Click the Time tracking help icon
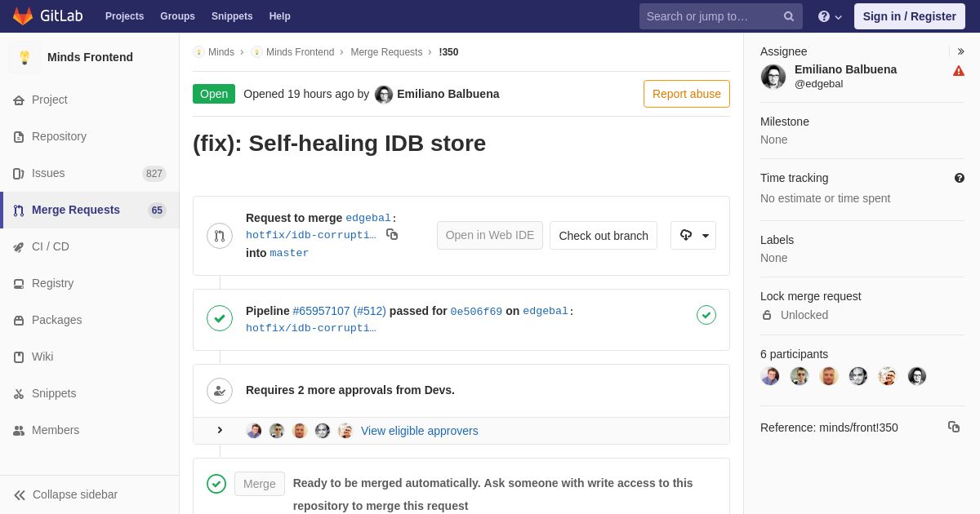 coord(959,178)
